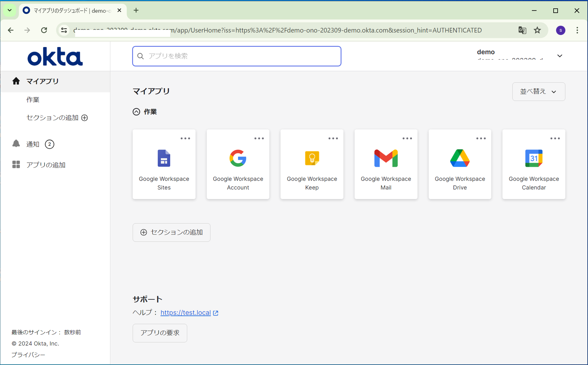Click the Google Workspace Drive label
Screen dimensions: 588x365
click(460, 183)
